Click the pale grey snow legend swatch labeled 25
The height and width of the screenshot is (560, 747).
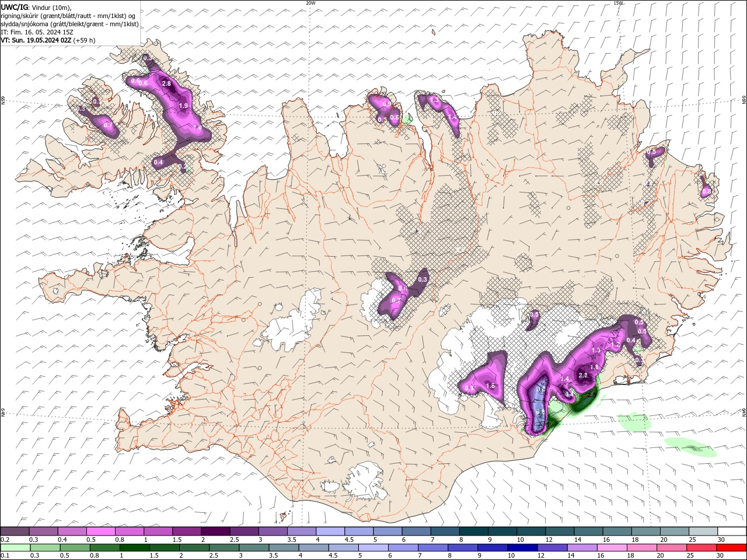click(x=703, y=531)
